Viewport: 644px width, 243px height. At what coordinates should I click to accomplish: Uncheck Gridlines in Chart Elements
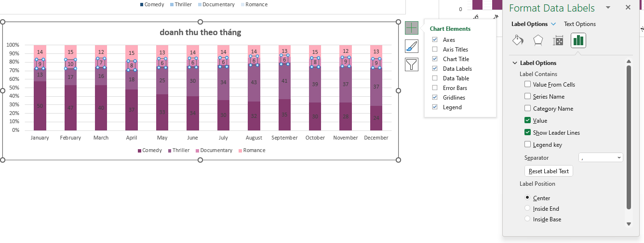pyautogui.click(x=435, y=98)
